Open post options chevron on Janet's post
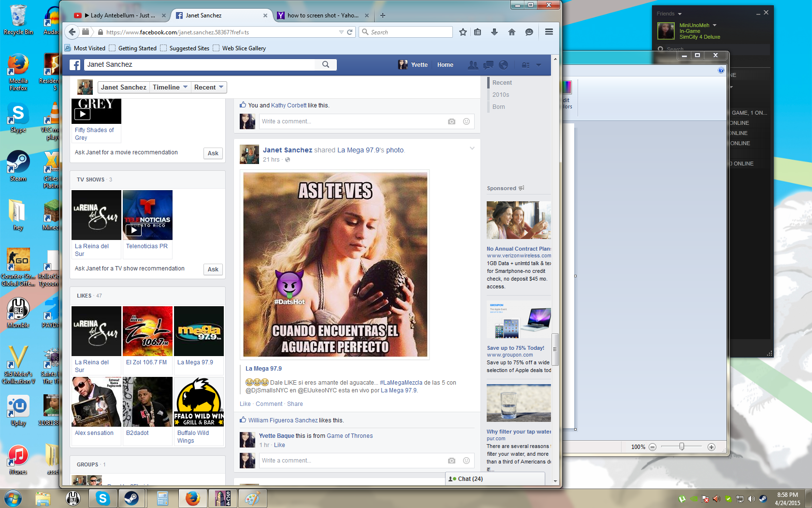 tap(472, 149)
